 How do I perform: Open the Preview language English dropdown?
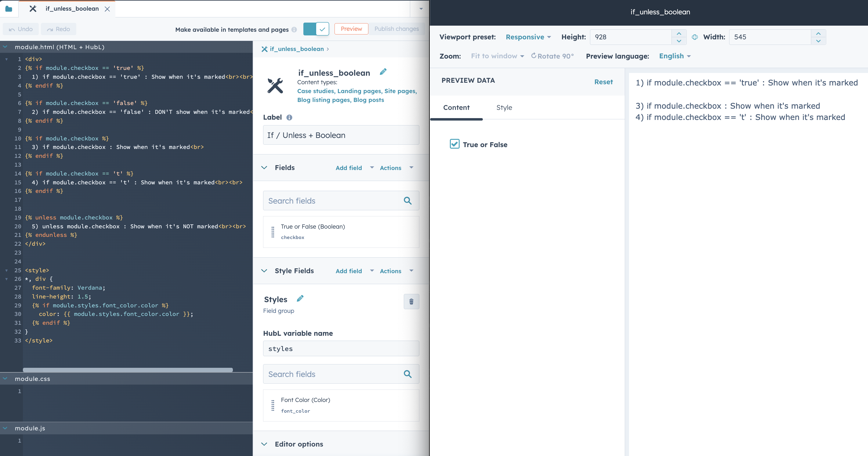[675, 56]
